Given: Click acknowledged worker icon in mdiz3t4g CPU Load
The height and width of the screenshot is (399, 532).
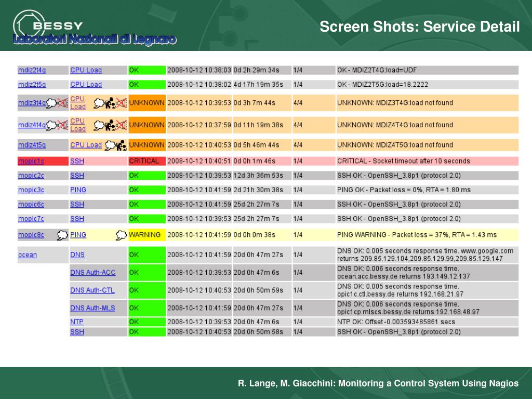Looking at the screenshot, I should [110, 103].
